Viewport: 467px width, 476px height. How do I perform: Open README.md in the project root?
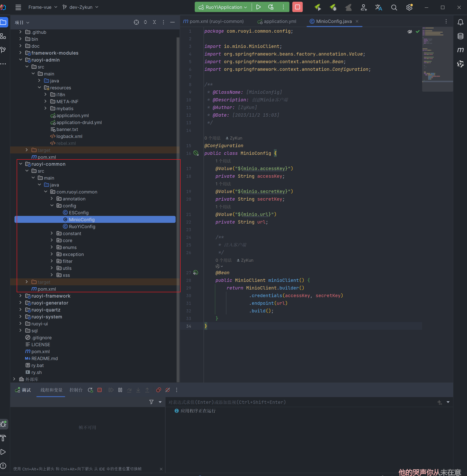pyautogui.click(x=41, y=358)
